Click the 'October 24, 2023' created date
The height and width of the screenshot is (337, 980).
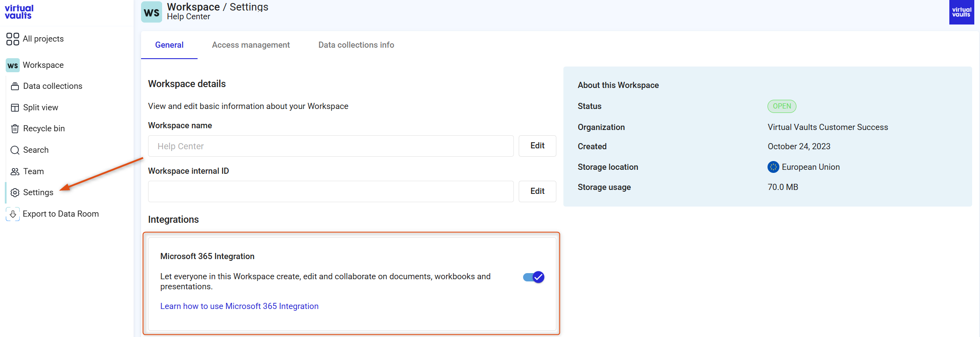(799, 147)
